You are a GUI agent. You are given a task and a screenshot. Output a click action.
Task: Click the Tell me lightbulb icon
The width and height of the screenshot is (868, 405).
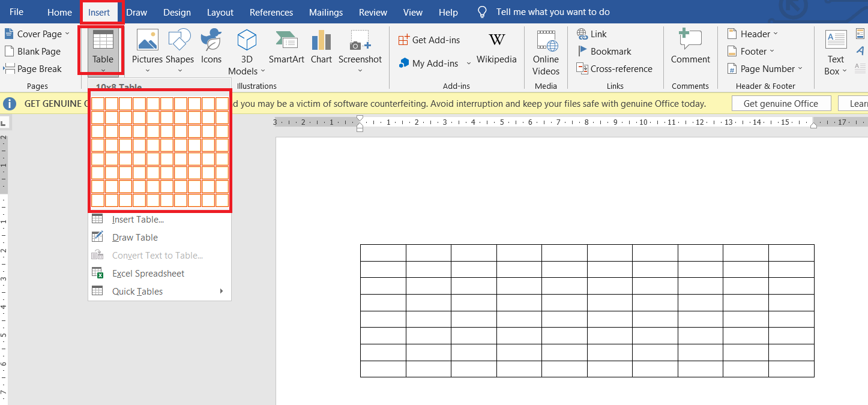(482, 12)
